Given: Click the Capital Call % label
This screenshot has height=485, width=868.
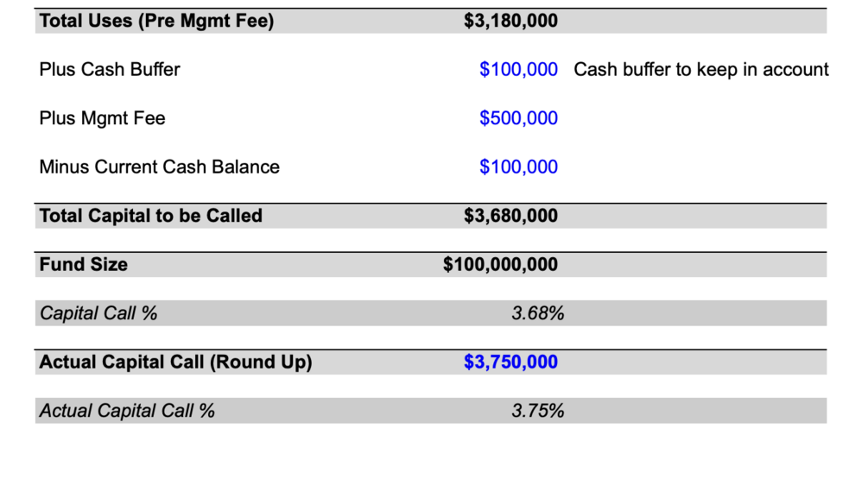Looking at the screenshot, I should pos(98,313).
